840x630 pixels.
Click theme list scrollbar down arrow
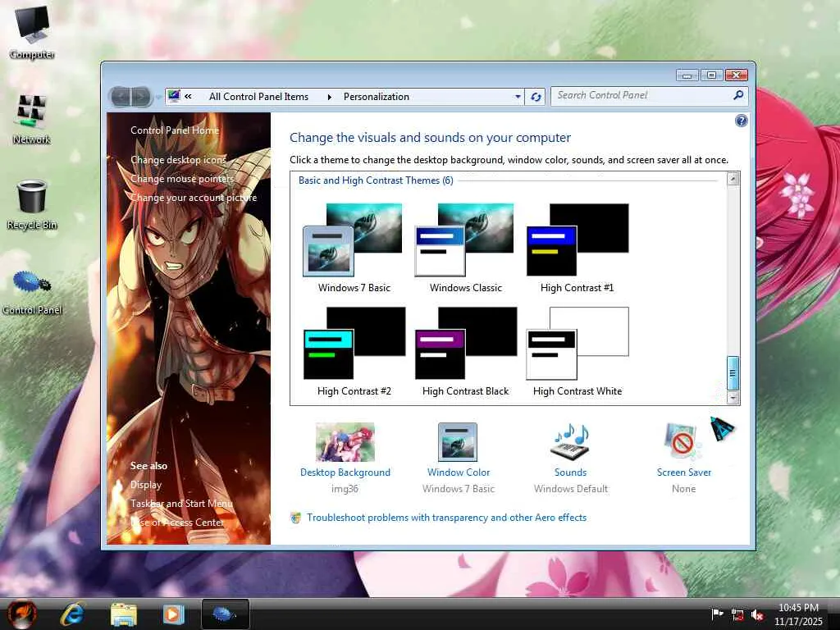[x=733, y=398]
